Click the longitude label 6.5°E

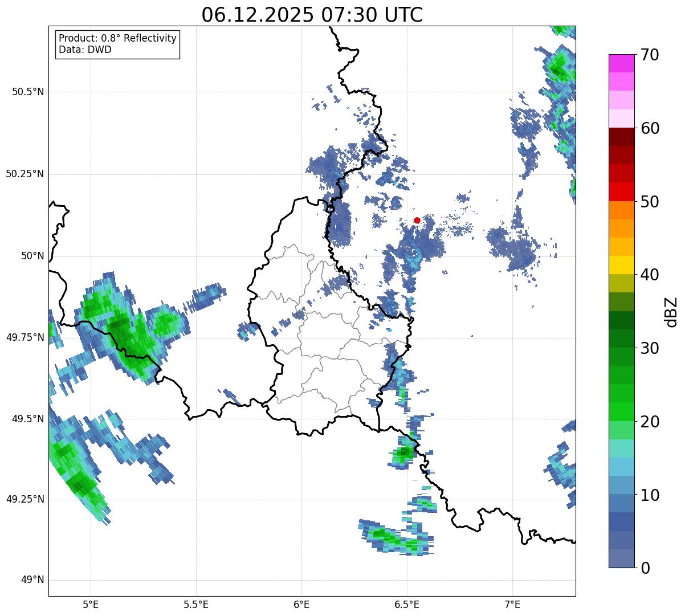click(407, 604)
